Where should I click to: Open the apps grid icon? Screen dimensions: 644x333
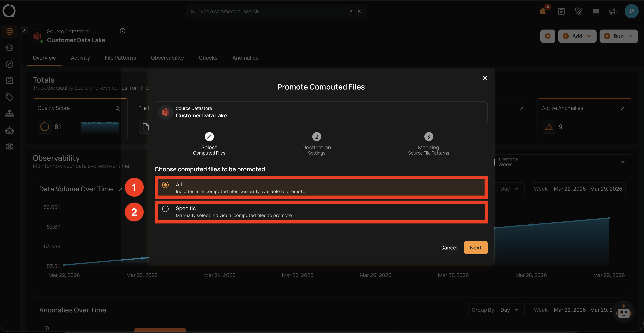[x=596, y=11]
